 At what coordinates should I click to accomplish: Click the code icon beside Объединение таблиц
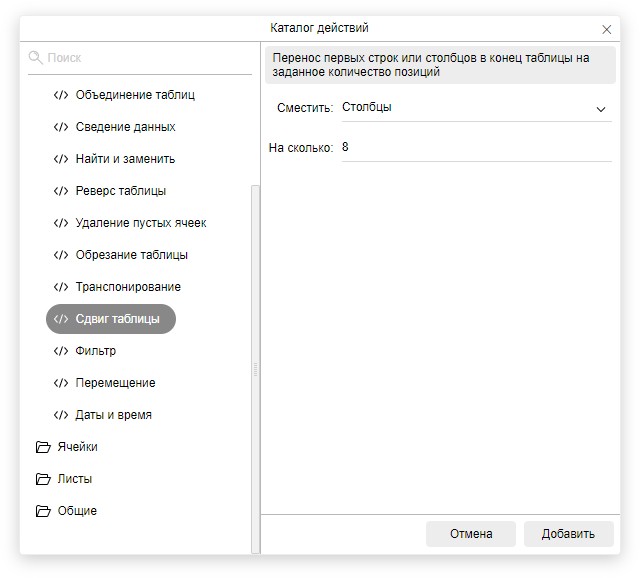pyautogui.click(x=61, y=95)
